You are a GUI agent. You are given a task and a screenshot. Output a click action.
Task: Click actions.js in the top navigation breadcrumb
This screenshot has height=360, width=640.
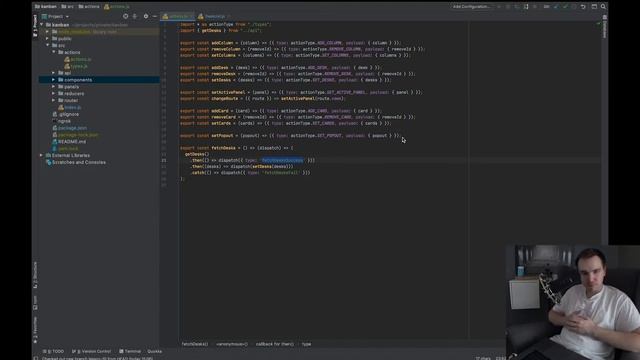(117, 7)
